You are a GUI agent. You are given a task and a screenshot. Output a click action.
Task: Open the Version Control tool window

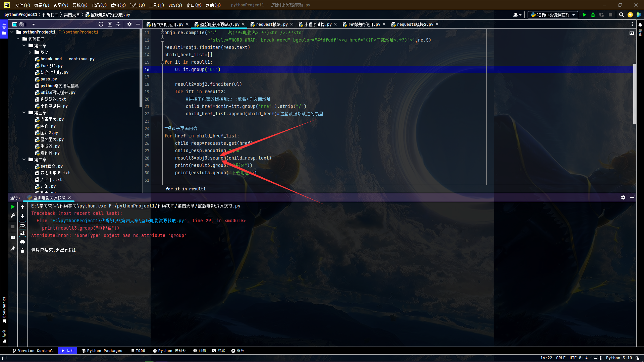coord(33,351)
